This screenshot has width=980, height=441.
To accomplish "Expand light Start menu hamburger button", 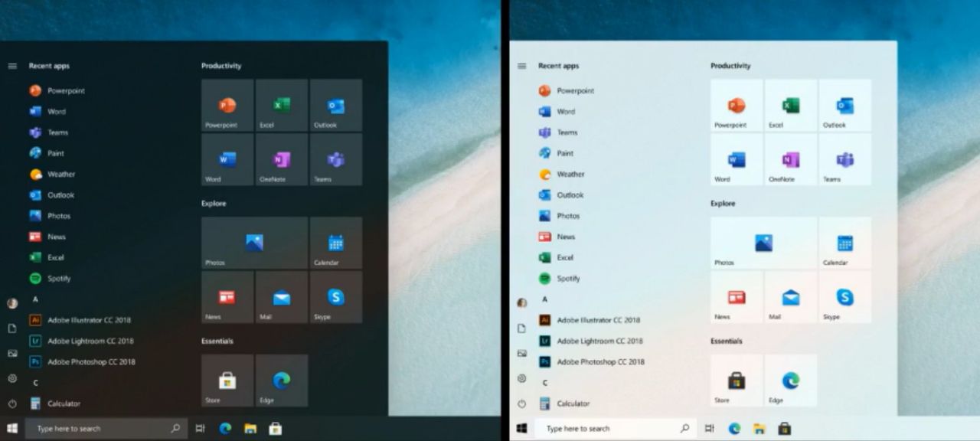I will pyautogui.click(x=522, y=66).
